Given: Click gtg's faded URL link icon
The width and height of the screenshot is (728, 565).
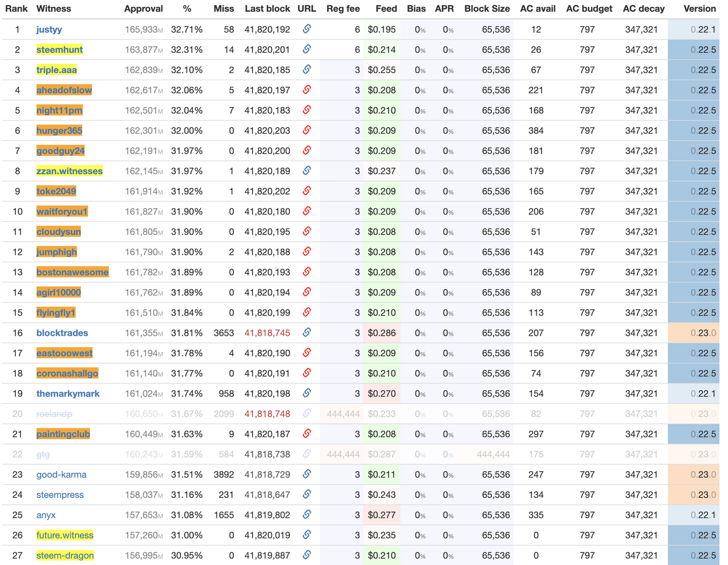Looking at the screenshot, I should pos(307,454).
